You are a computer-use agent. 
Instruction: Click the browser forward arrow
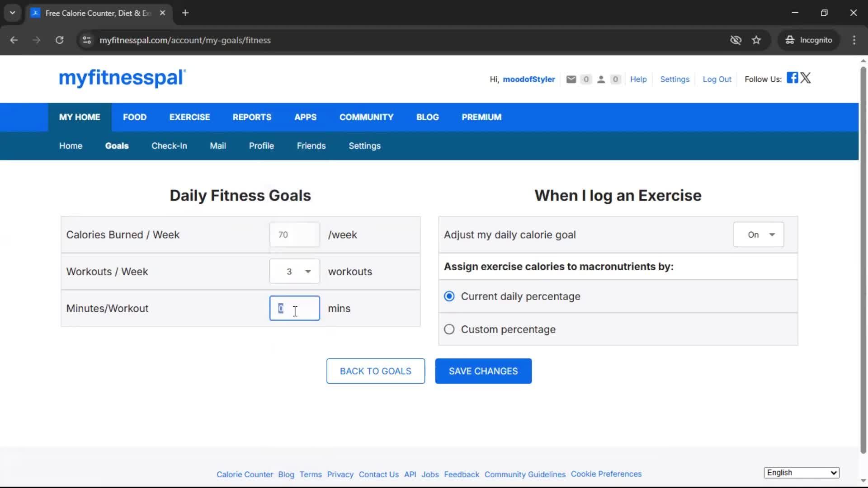[37, 40]
